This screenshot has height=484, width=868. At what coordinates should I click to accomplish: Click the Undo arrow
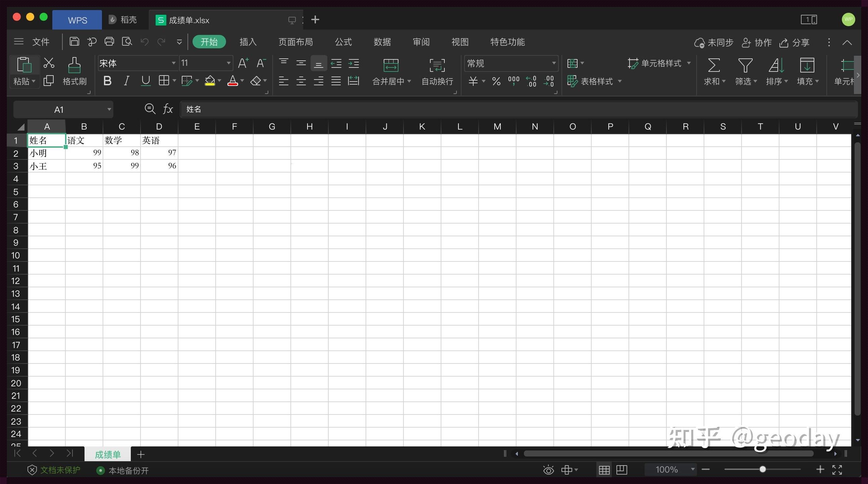pos(145,42)
